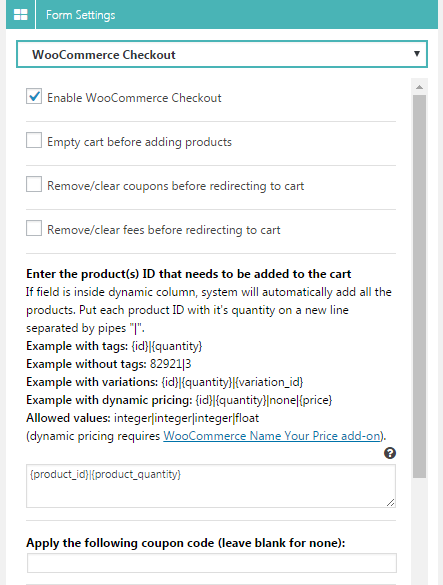Click the product ID textarea

pos(211,486)
